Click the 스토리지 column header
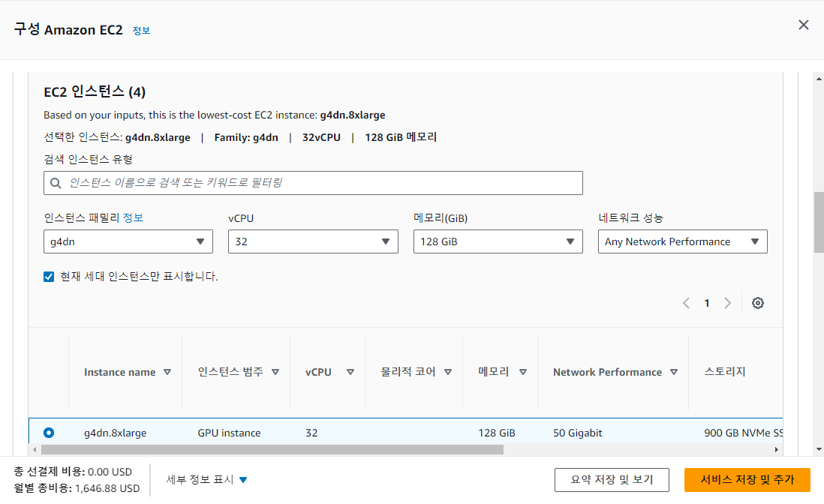The height and width of the screenshot is (504, 824). [x=725, y=372]
